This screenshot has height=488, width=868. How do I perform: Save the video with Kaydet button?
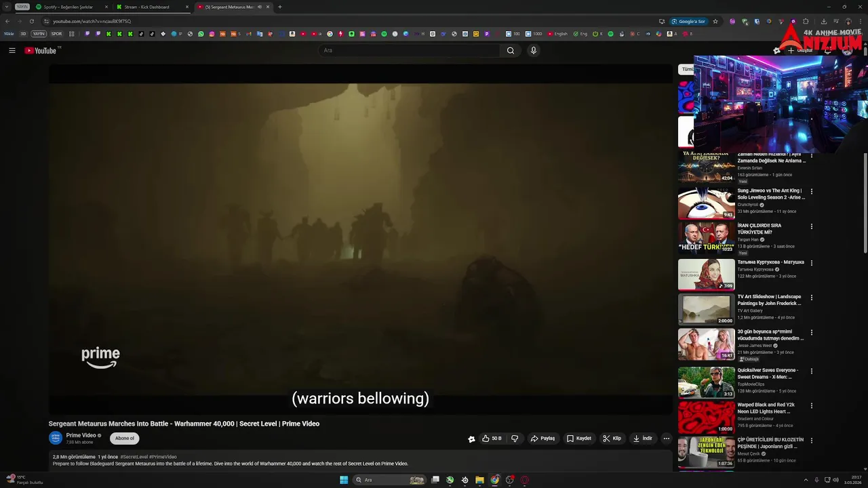click(579, 439)
